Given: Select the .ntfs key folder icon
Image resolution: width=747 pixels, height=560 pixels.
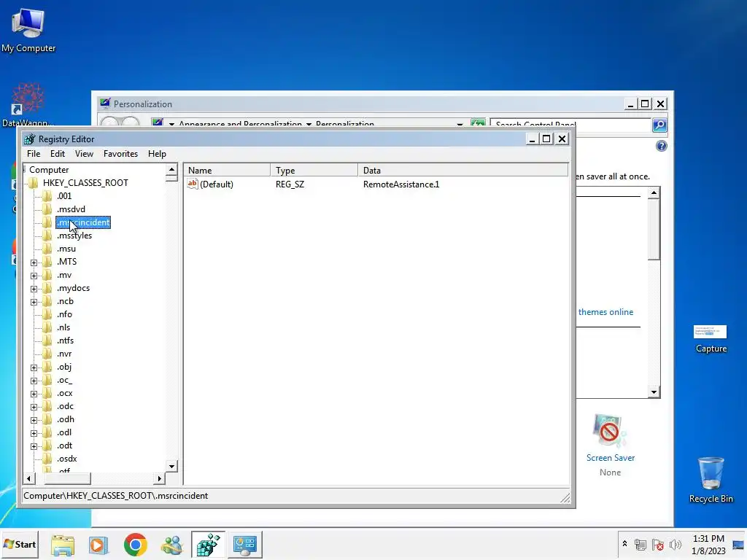Looking at the screenshot, I should 47,341.
